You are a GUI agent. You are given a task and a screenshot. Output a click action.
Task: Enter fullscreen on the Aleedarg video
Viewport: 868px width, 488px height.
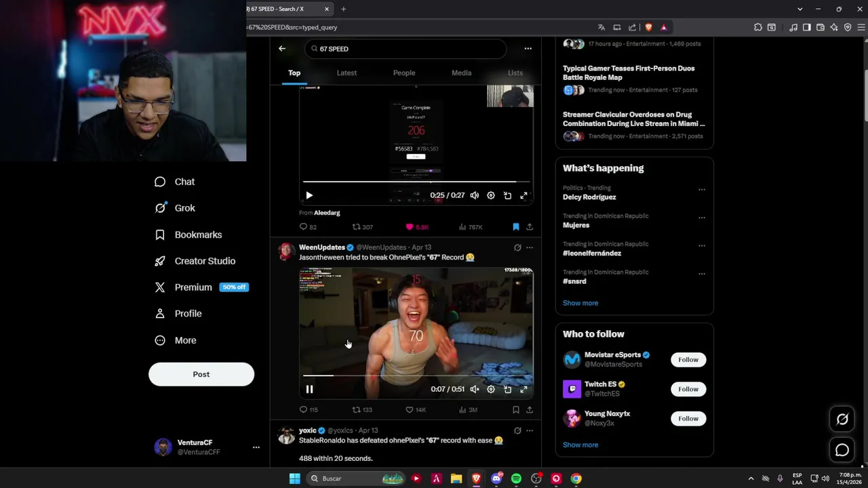(x=524, y=195)
